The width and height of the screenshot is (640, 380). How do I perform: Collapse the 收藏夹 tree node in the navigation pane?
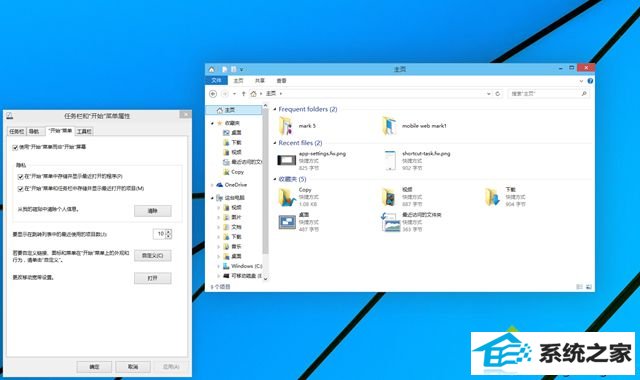[x=212, y=123]
